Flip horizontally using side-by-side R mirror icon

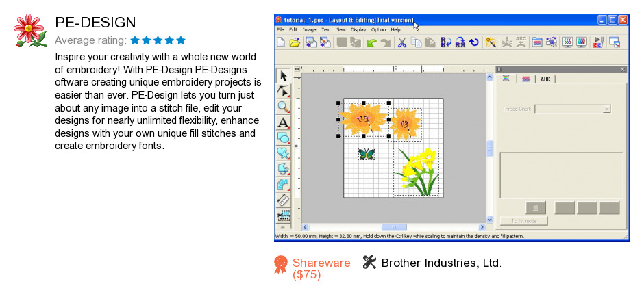(460, 42)
